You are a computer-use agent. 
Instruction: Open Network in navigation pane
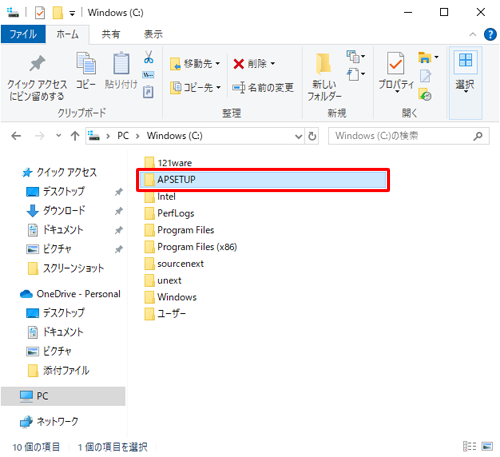(49, 422)
